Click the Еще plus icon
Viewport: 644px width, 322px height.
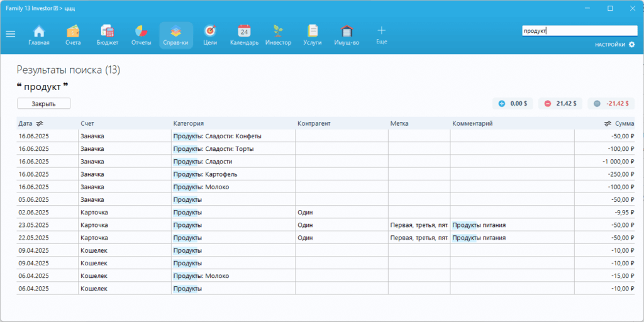pyautogui.click(x=382, y=31)
